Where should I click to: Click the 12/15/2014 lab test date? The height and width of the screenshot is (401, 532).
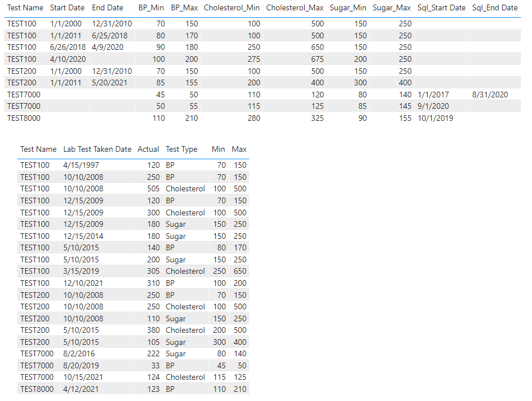tap(83, 237)
